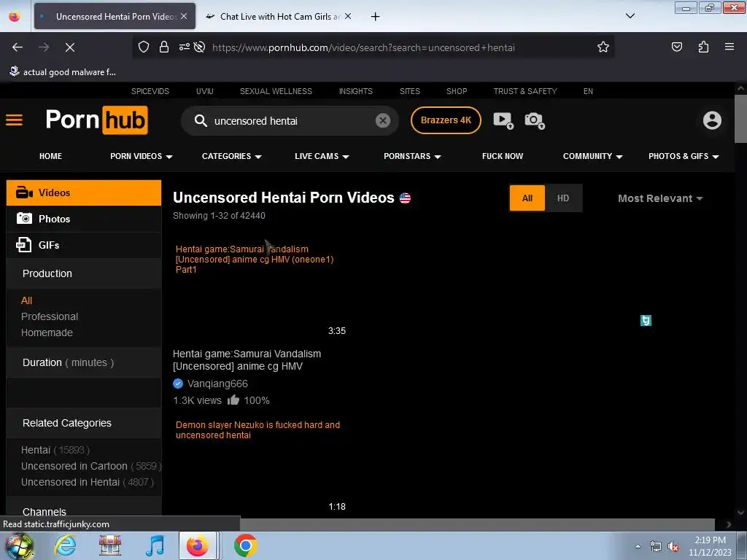The height and width of the screenshot is (560, 747).
Task: Select All under Production
Action: [27, 300]
